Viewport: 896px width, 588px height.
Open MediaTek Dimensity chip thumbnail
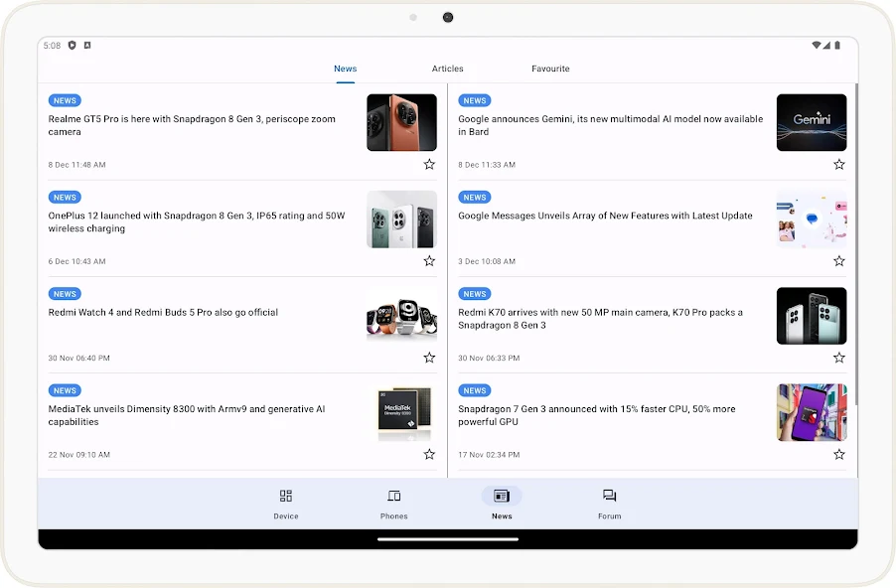[x=401, y=412]
